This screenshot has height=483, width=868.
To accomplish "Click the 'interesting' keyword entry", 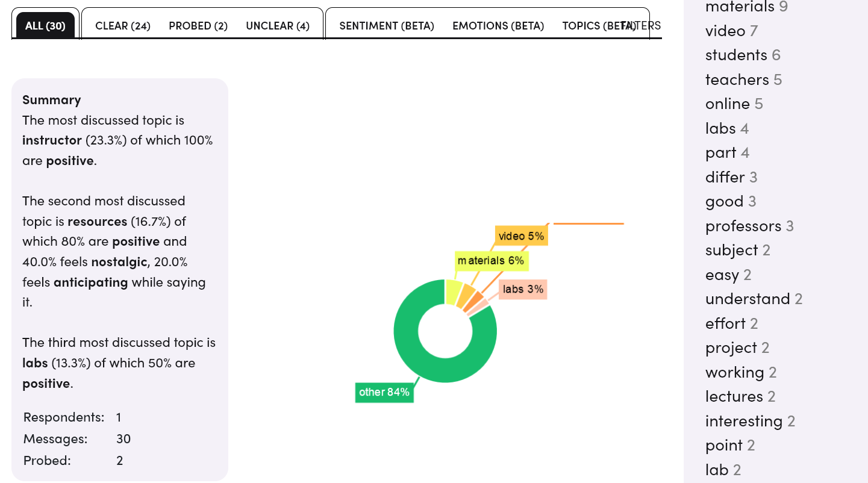I will click(x=744, y=421).
